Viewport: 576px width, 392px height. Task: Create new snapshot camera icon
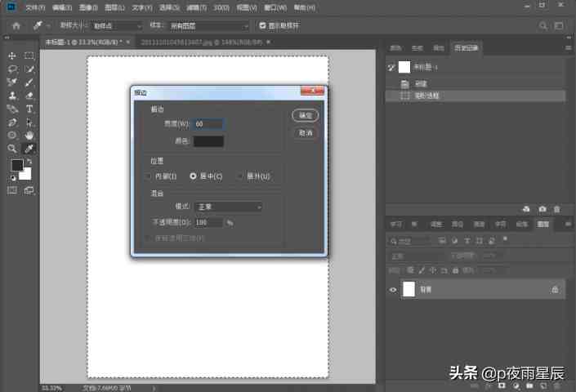[x=543, y=209]
